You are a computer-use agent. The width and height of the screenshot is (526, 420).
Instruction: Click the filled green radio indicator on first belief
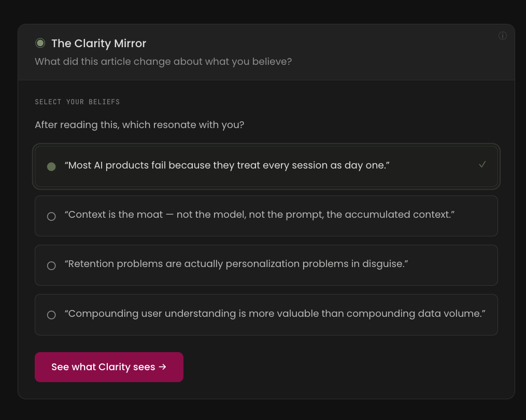pyautogui.click(x=51, y=166)
